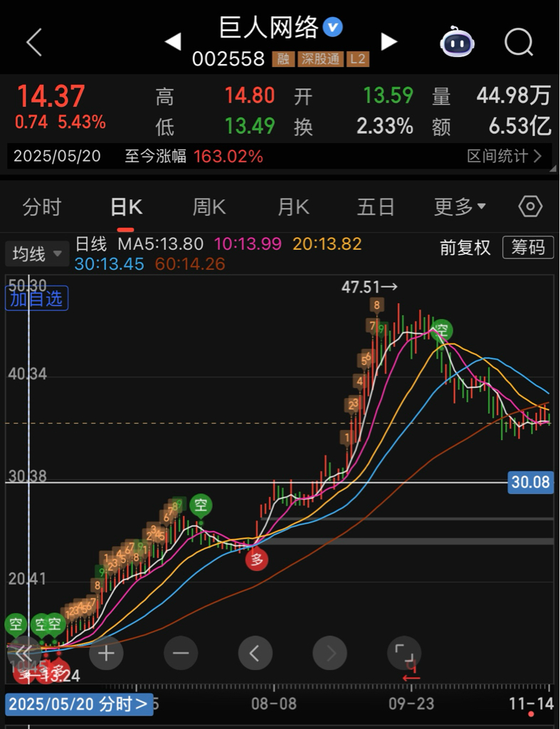560x729 pixels.
Task: Select the 日K tab
Action: click(126, 206)
